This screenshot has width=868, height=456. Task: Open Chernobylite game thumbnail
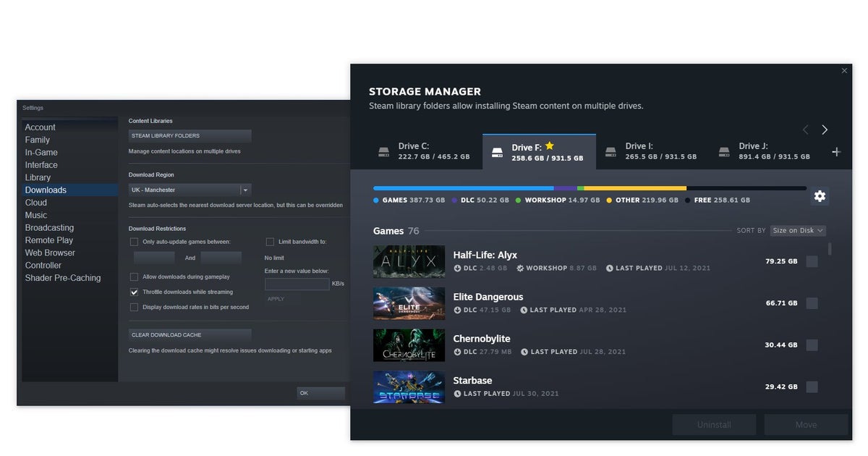409,345
